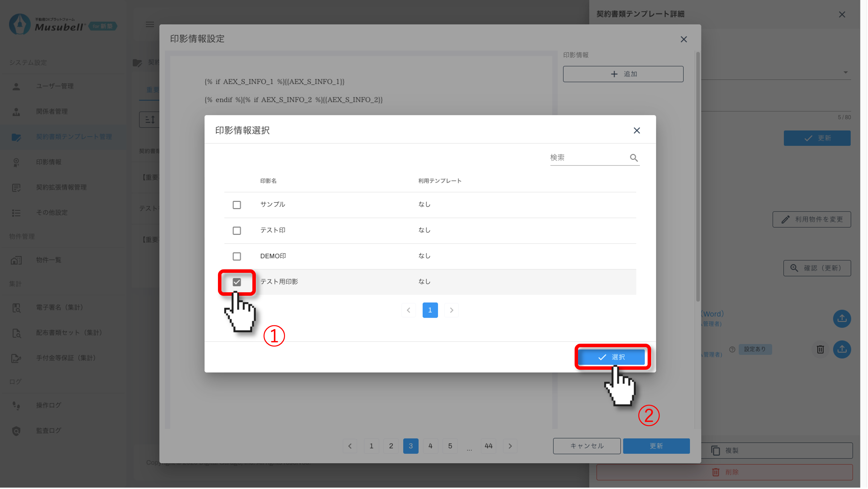
Task: Check the テスト印 checkbox
Action: pos(237,230)
